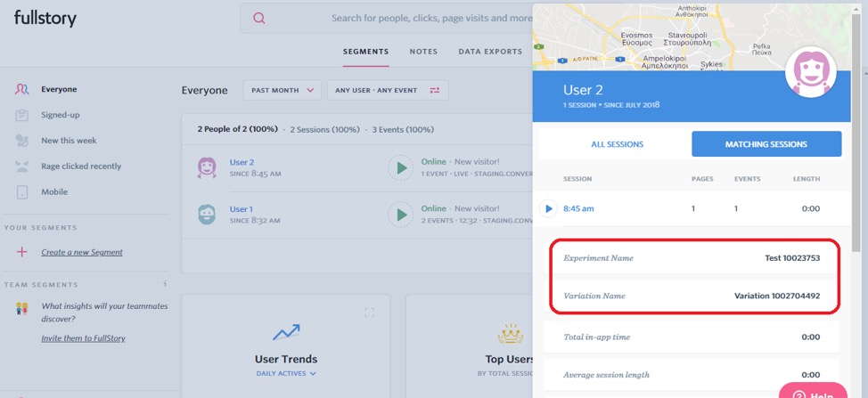
Task: Click the plus icon to create segment
Action: pos(22,252)
